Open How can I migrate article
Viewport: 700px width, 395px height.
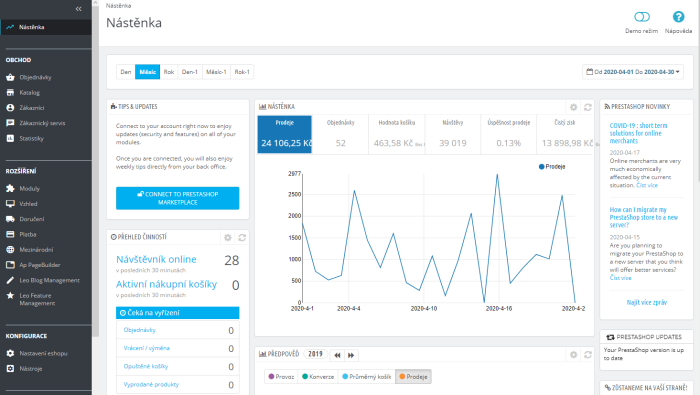pyautogui.click(x=644, y=217)
